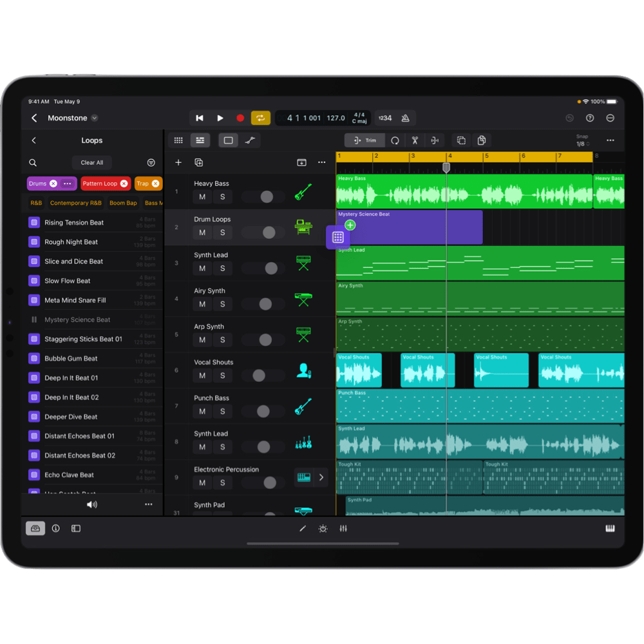Open the Moonstone project dropdown
This screenshot has width=644, height=644.
[x=95, y=118]
